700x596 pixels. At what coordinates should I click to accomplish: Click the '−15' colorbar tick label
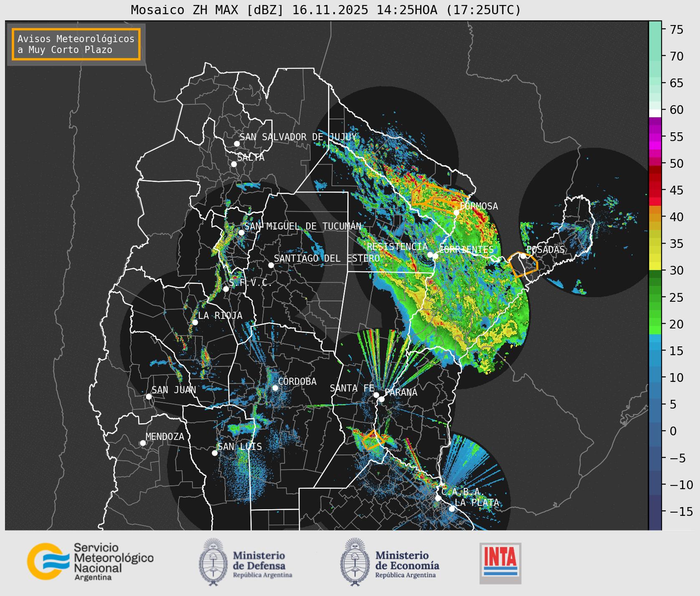pos(681,512)
